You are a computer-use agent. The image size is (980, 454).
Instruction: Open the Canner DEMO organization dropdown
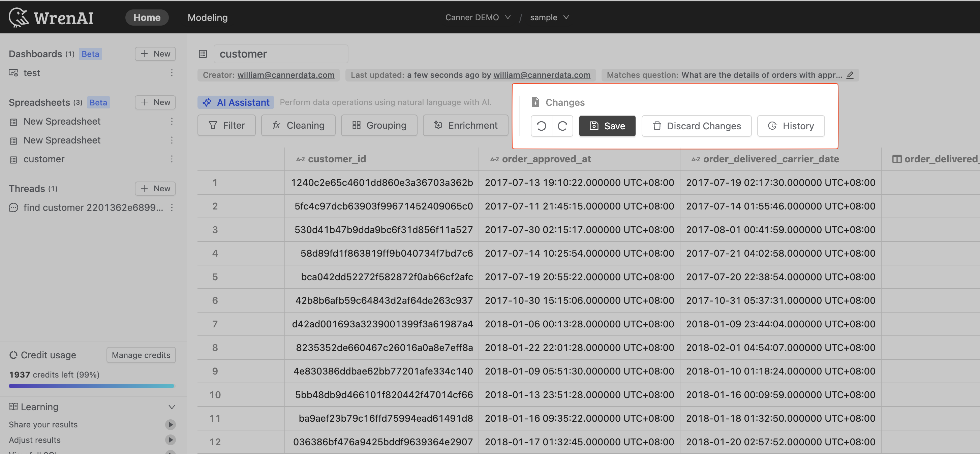tap(478, 18)
